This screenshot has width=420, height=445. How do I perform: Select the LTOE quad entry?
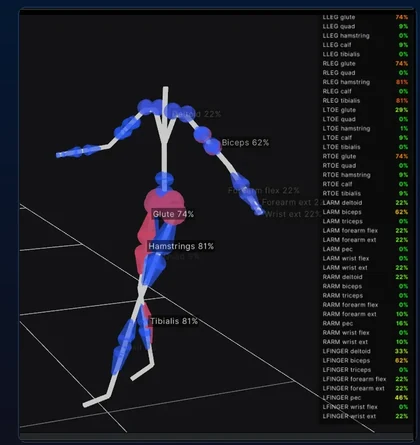[365, 119]
